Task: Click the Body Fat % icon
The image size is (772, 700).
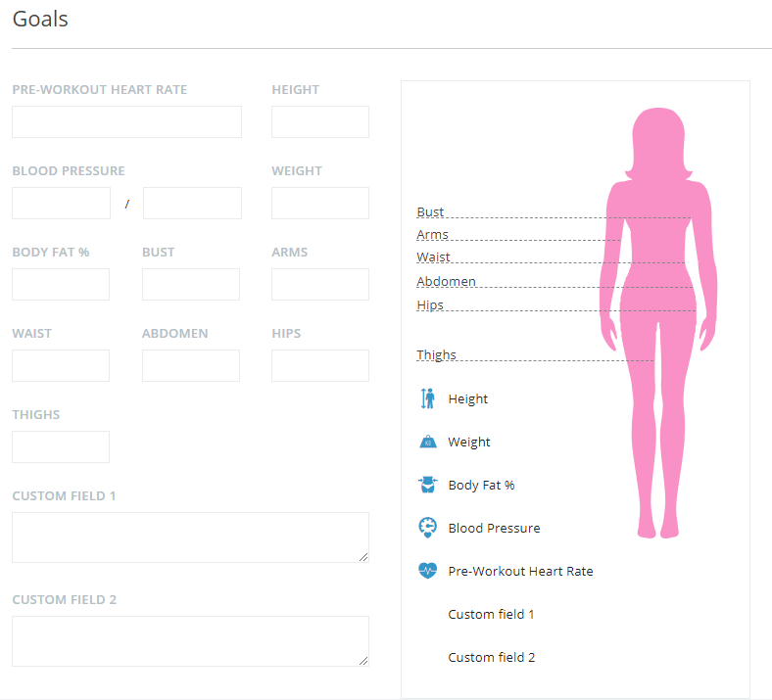Action: pos(428,485)
